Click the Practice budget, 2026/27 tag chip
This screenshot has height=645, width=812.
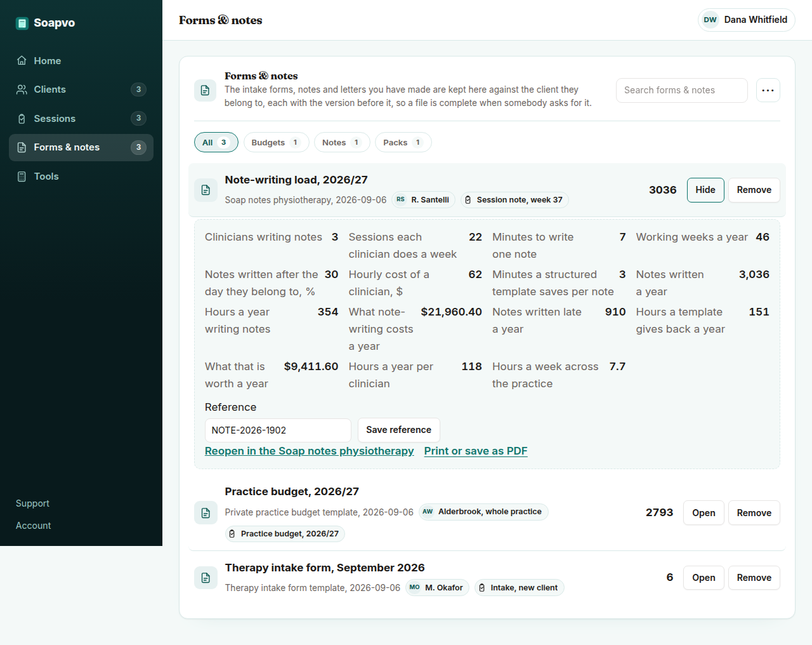coord(285,534)
